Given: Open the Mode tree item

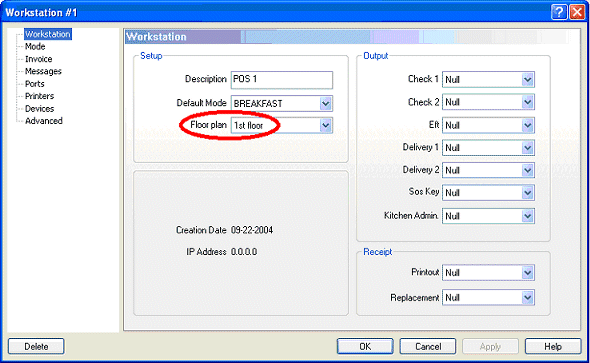Looking at the screenshot, I should 35,47.
